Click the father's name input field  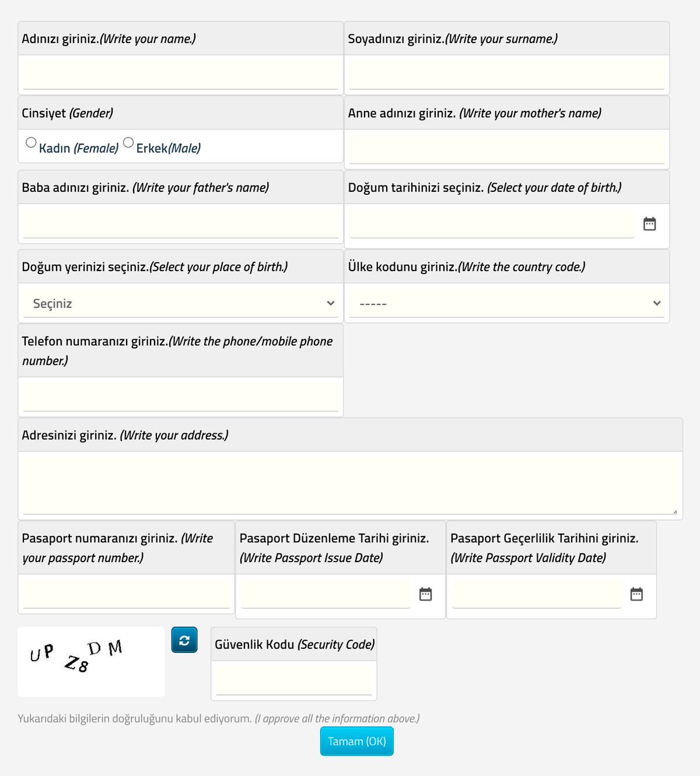181,223
